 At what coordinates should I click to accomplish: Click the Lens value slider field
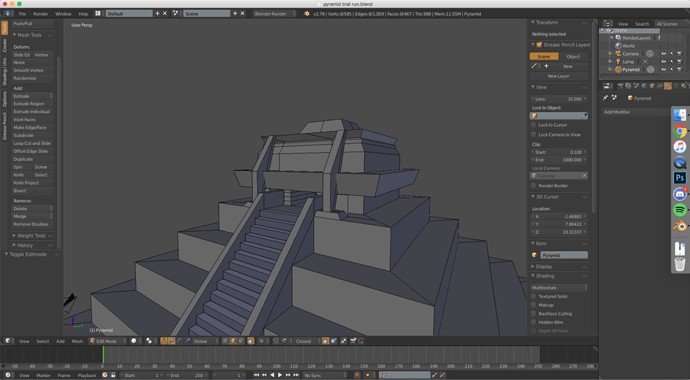(x=558, y=99)
